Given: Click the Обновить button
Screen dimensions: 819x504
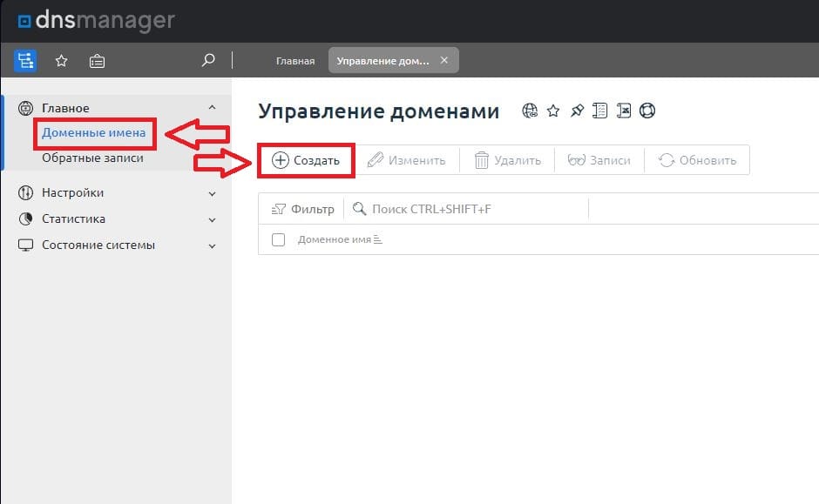Looking at the screenshot, I should tap(697, 160).
